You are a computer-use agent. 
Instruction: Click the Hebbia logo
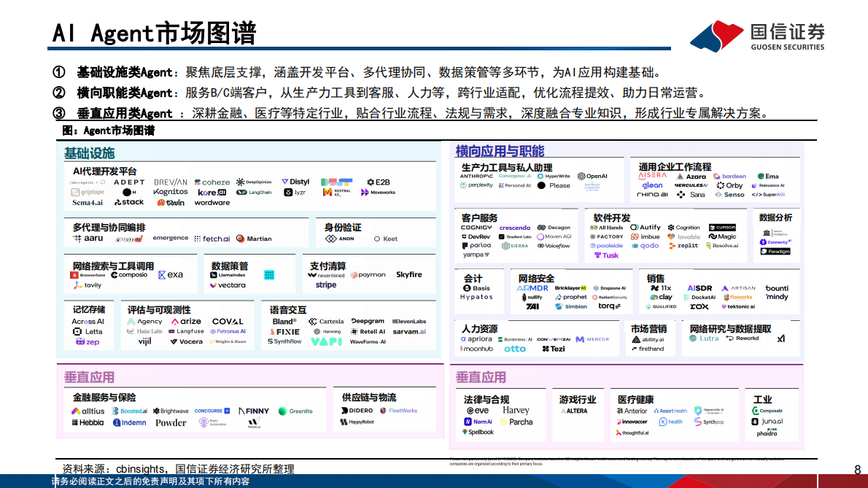pos(88,422)
